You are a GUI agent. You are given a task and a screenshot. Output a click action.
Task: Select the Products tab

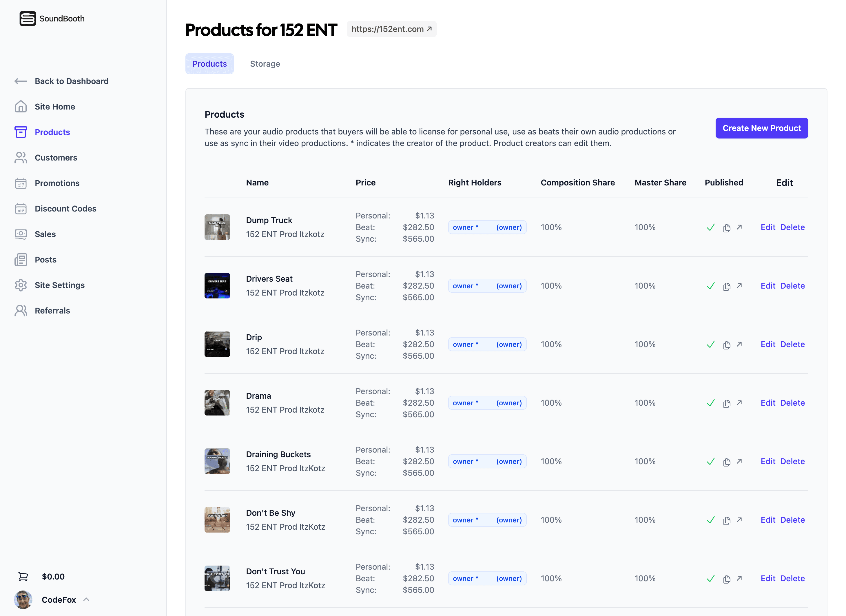(x=209, y=63)
